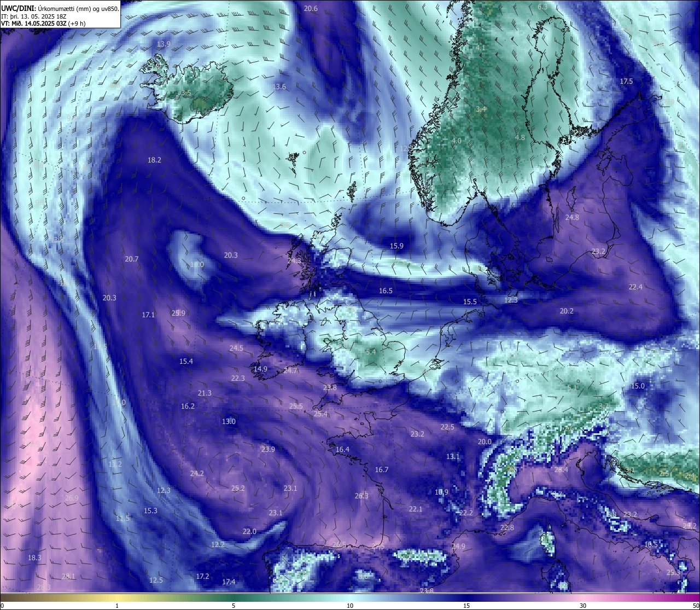Click the value 4.8 over Sweden
Screen dimensions: 700x610
click(x=520, y=137)
